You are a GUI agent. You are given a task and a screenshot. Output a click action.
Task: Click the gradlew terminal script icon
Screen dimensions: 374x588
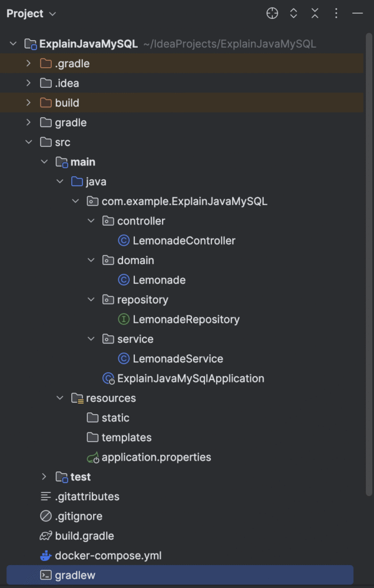click(46, 575)
